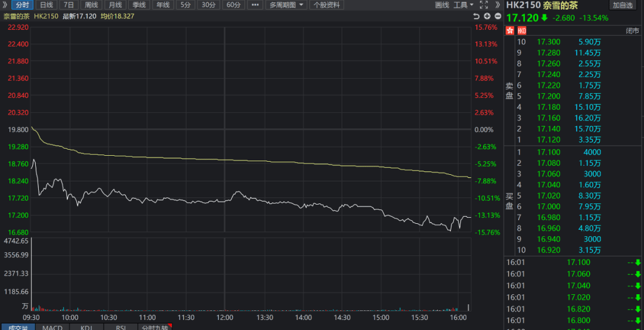Screen dimensions: 644x330
Task: Toggle fullscreen chart view icon
Action: point(484,5)
